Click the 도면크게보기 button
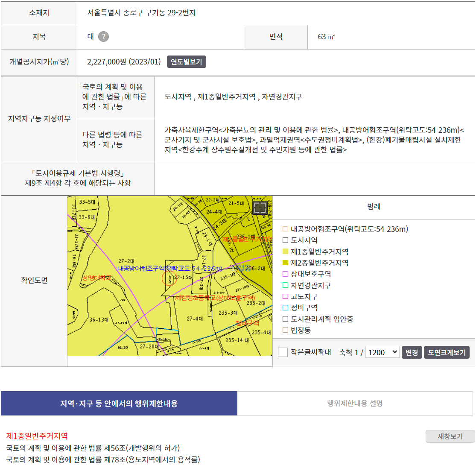Viewport: 476px width, 468px height. [x=447, y=352]
